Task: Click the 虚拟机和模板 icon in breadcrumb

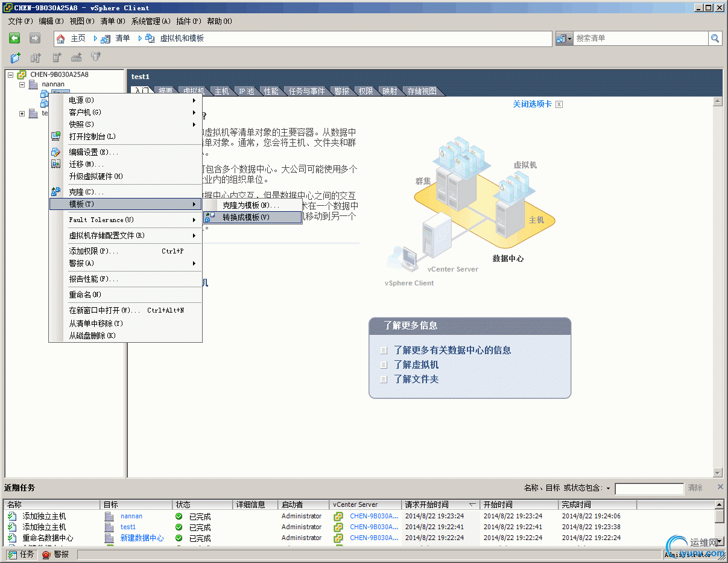Action: 150,39
